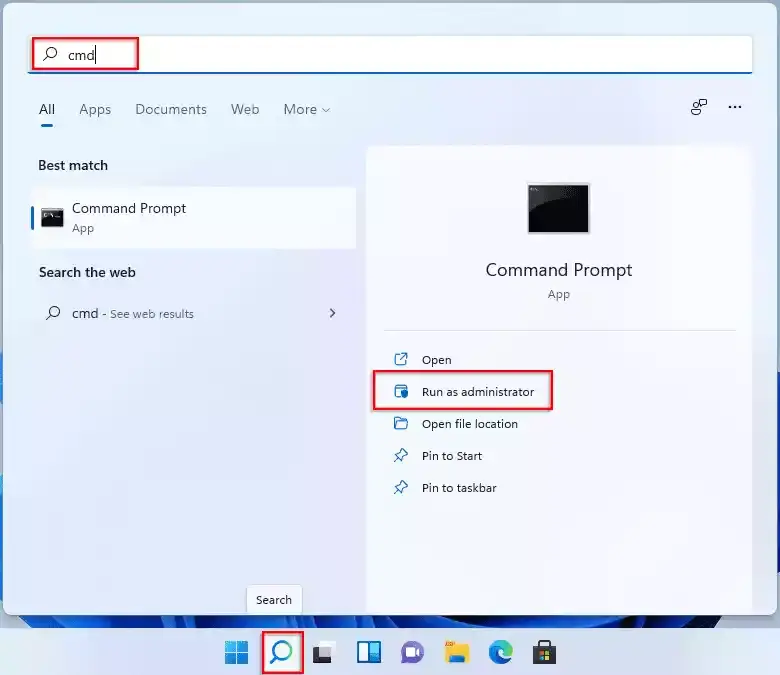The image size is (780, 675).
Task: Click the chevron arrow beside cmd web results
Action: (332, 313)
